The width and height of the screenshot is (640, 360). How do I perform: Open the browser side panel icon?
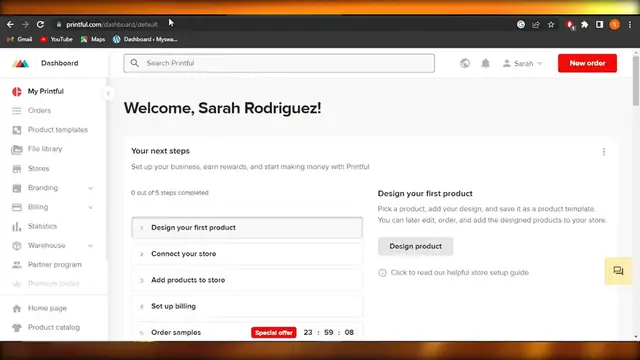pyautogui.click(x=599, y=24)
